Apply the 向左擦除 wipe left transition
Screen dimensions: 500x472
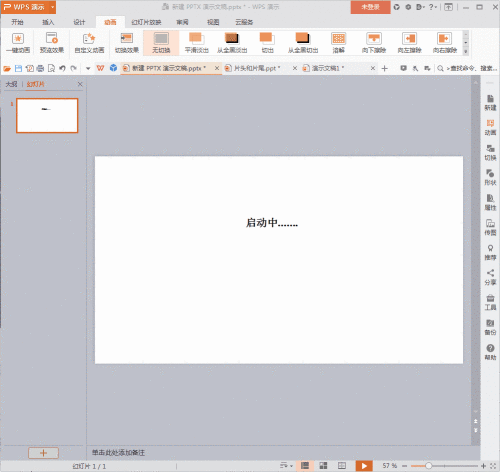(409, 43)
